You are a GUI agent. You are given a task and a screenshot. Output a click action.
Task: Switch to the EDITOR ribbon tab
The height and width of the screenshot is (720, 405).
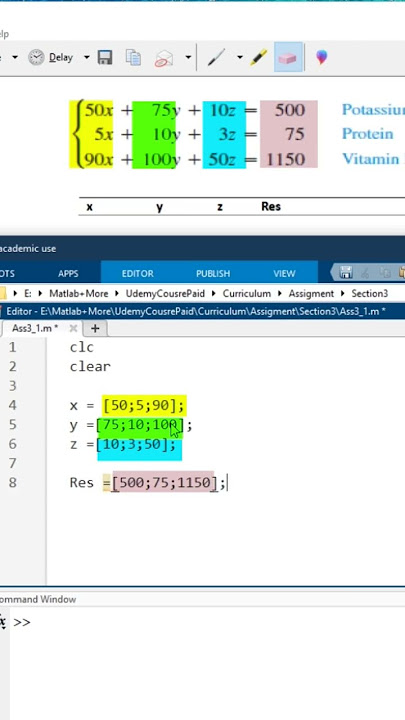coord(138,274)
